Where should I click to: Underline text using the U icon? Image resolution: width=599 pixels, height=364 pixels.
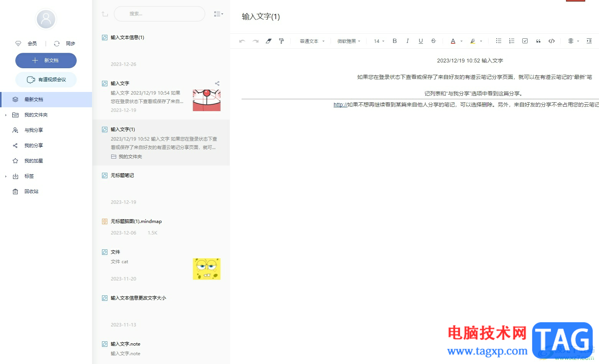[421, 41]
